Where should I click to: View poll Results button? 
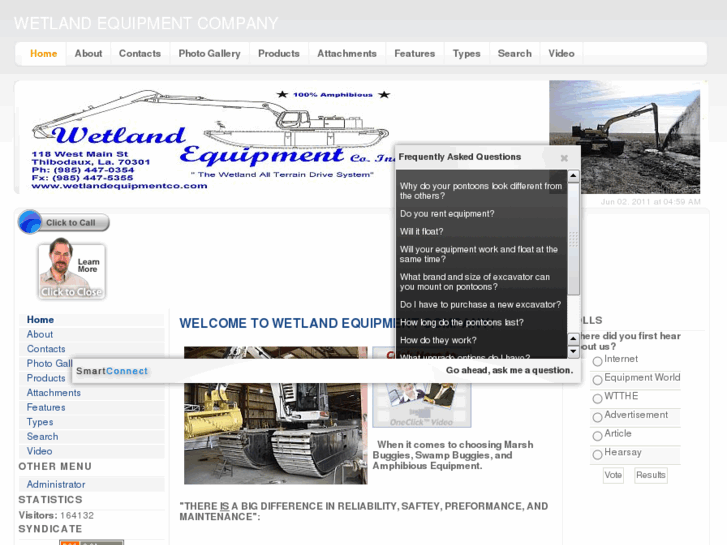click(x=650, y=475)
